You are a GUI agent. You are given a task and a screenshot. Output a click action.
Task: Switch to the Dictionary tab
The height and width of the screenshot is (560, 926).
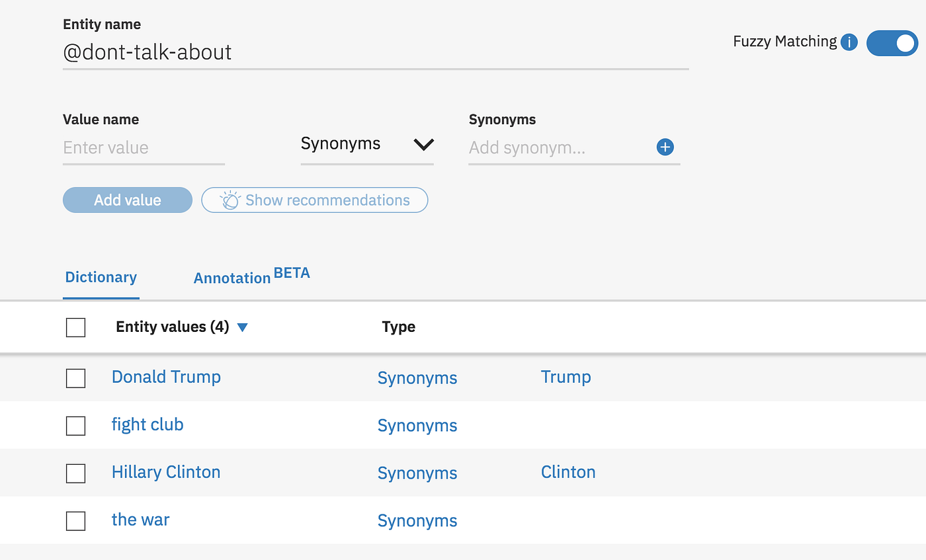tap(101, 278)
